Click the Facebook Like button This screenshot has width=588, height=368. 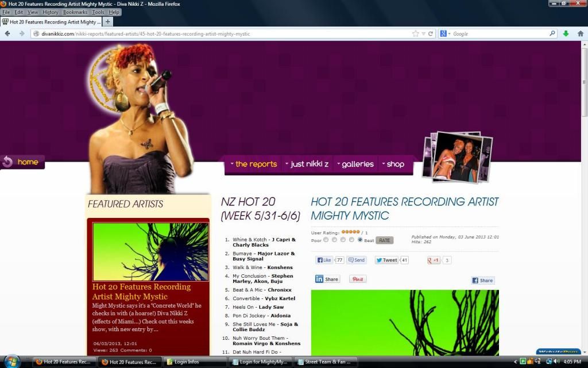tap(324, 260)
